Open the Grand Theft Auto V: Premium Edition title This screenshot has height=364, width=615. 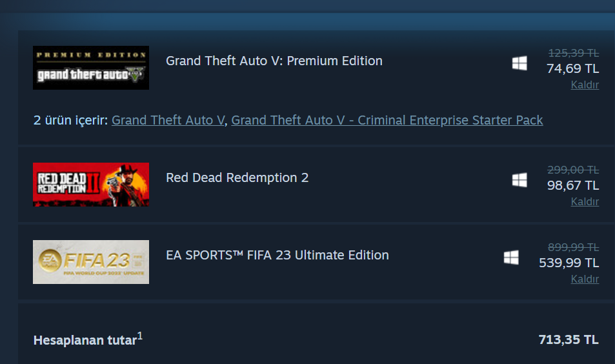(274, 61)
